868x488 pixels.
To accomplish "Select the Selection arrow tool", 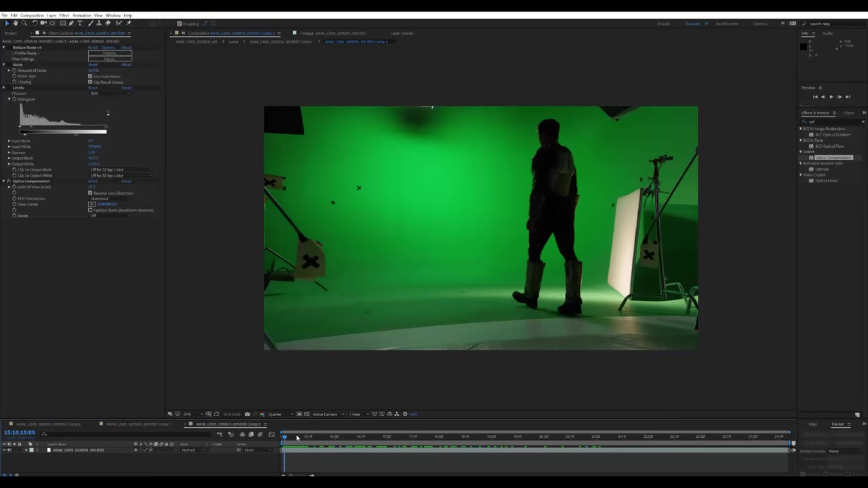I will point(7,23).
